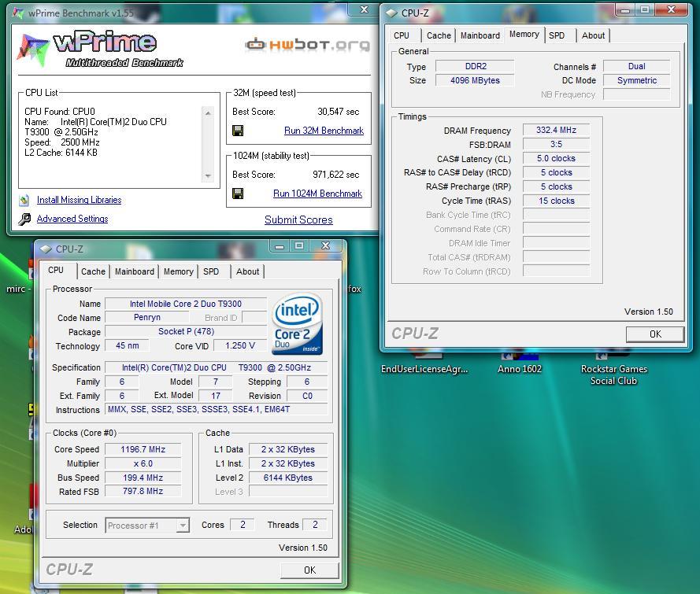Screen dimensions: 700x594
Task: Click the CAS# Latency value 5.0 clocks
Action: tap(556, 158)
